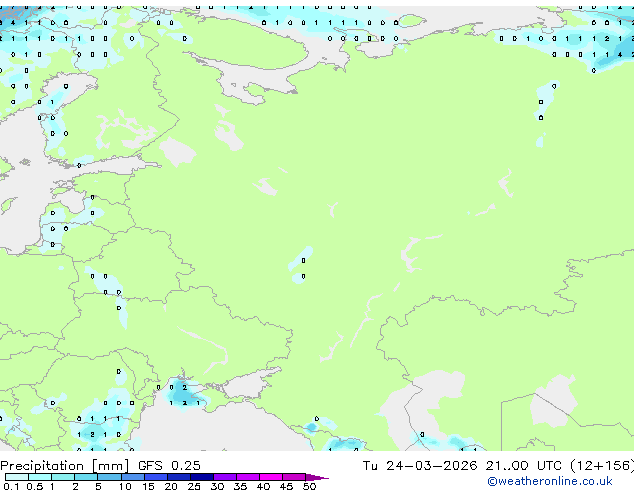634x490 pixels.
Task: Select the 2–5 mm legend color swatch
Action: coord(86,477)
